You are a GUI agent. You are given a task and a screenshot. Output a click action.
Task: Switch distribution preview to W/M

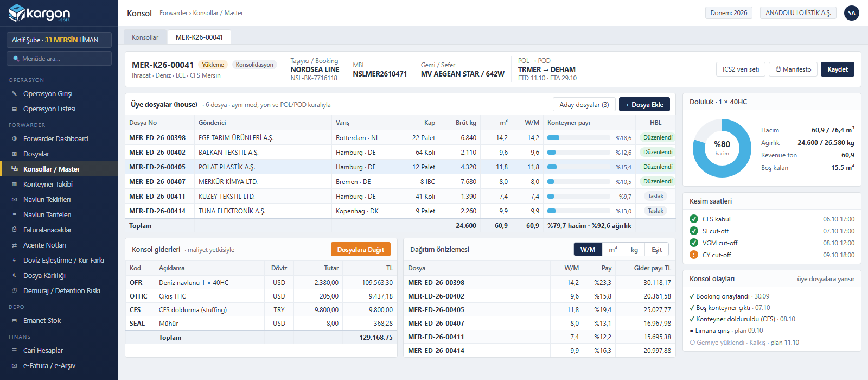click(x=588, y=249)
